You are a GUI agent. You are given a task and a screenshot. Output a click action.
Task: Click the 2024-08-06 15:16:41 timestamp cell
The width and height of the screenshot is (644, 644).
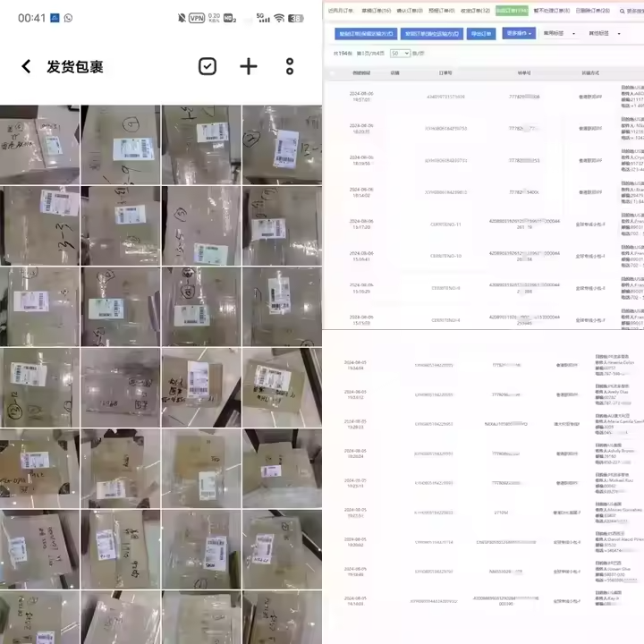click(361, 257)
